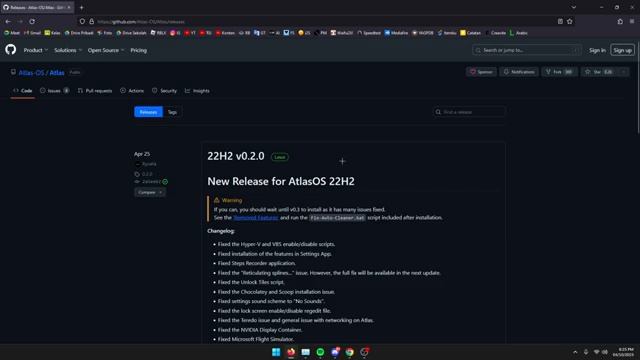
Task: Open browser extensions puzzle icon
Action: [x=620, y=21]
